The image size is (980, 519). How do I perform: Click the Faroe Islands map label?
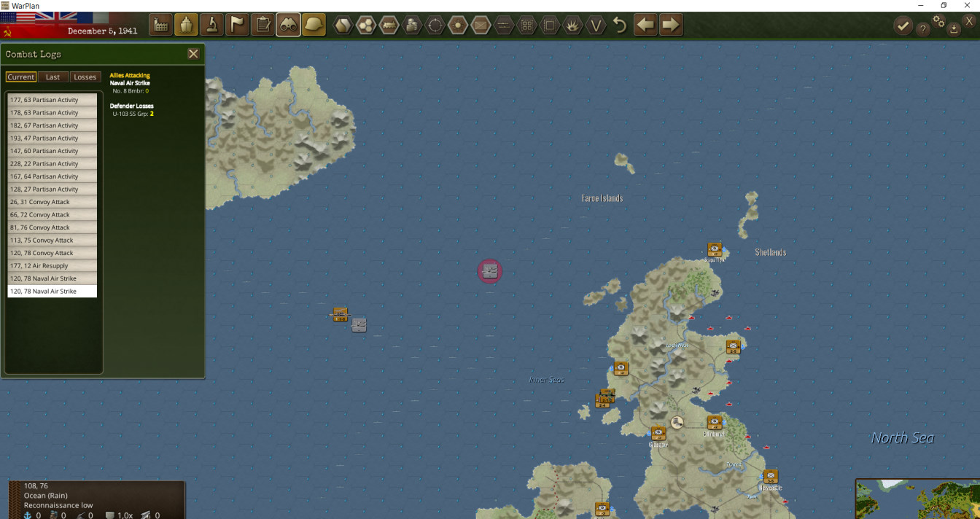click(x=602, y=198)
